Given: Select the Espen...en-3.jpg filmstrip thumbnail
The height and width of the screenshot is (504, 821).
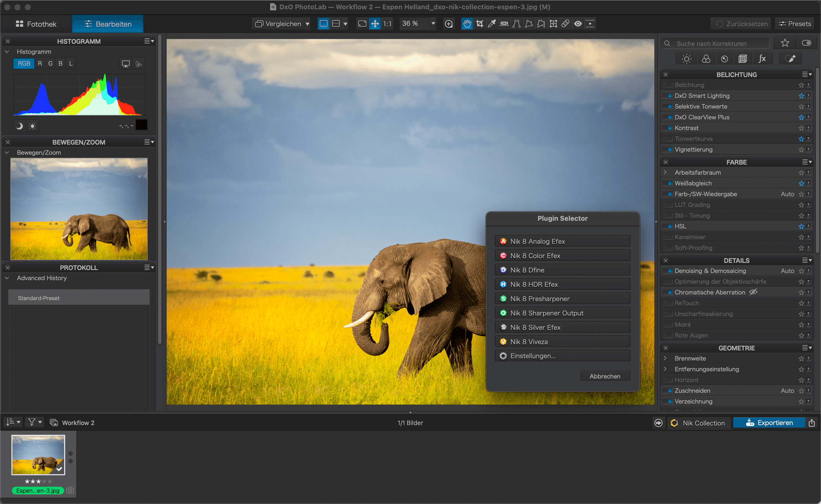Looking at the screenshot, I should coord(38,455).
